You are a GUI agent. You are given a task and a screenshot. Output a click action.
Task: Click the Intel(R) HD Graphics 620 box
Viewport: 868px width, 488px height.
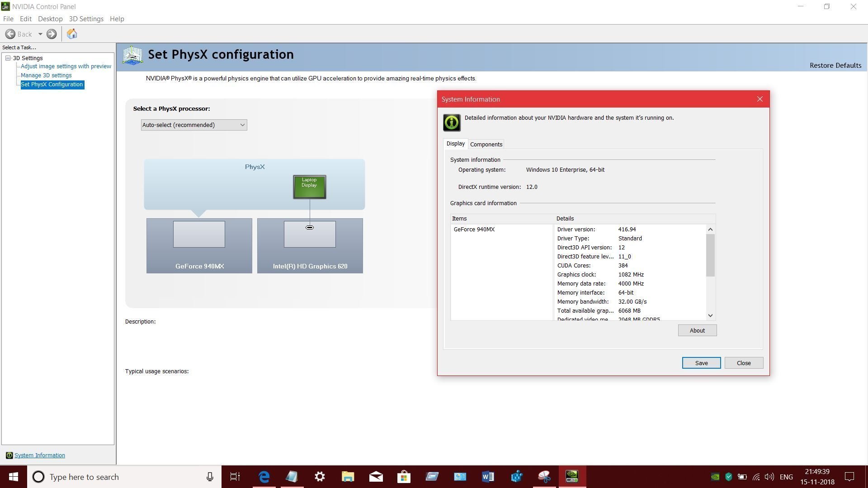pos(310,246)
